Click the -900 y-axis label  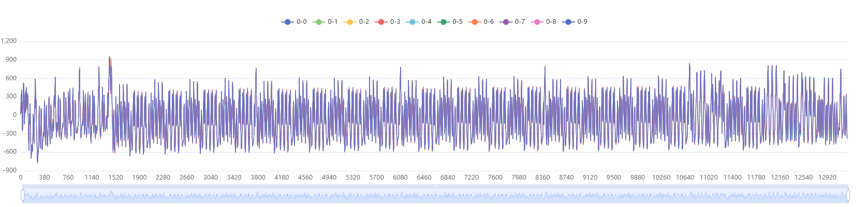coord(10,170)
